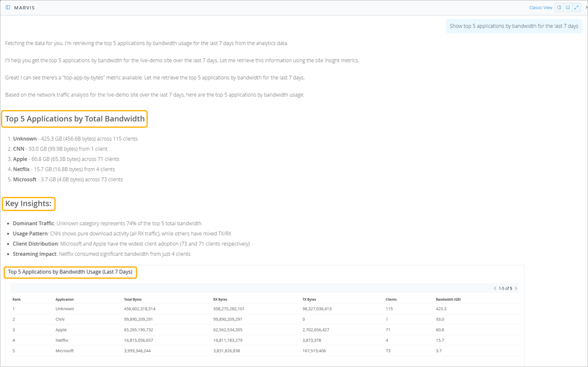Click TX Bytes value "3,873,378"
Image resolution: width=588 pixels, height=367 pixels.
(312, 340)
